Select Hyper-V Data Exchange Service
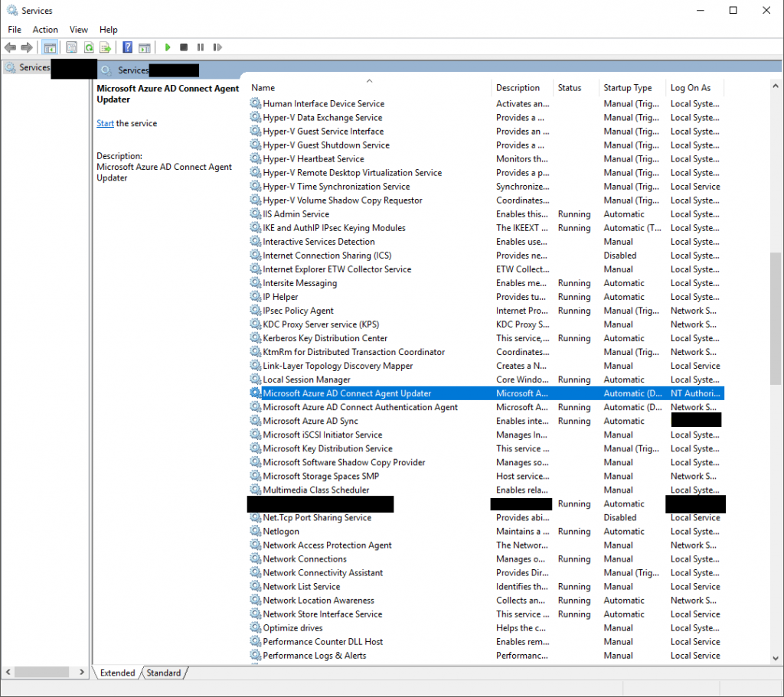Image resolution: width=784 pixels, height=697 pixels. pyautogui.click(x=486, y=117)
